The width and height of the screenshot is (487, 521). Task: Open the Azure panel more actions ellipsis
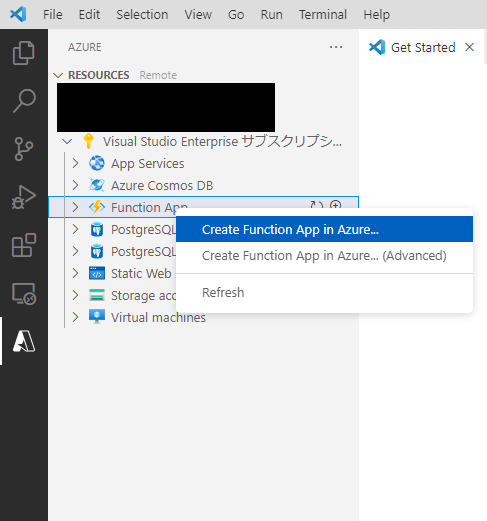pyautogui.click(x=336, y=47)
